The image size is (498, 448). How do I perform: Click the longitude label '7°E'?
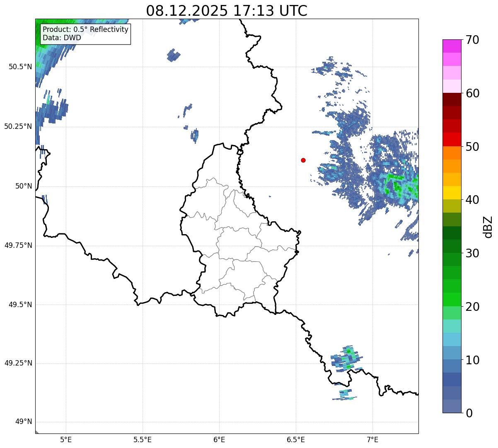tap(372, 439)
